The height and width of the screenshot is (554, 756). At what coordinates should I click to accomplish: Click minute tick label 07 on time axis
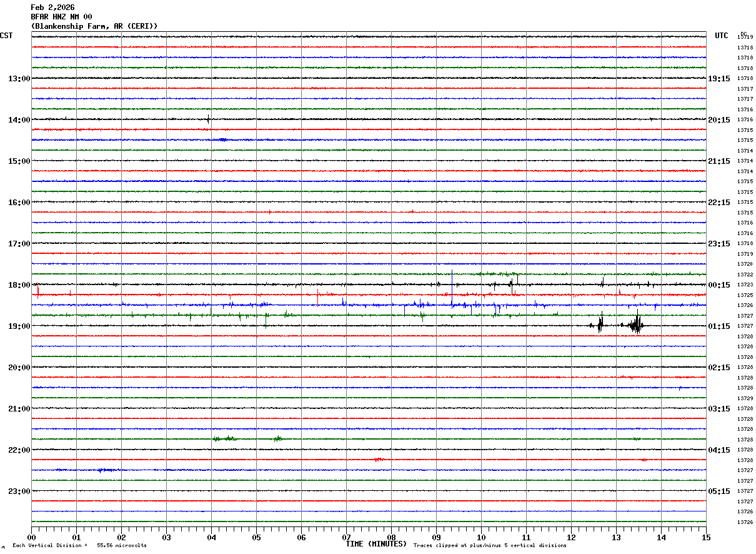coord(346,537)
